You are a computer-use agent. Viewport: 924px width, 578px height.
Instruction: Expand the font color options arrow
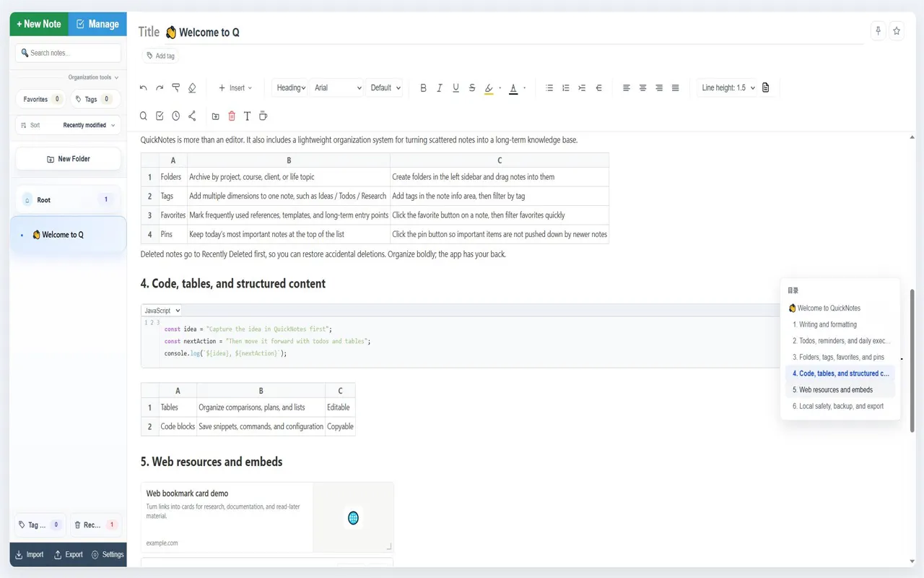coord(524,88)
